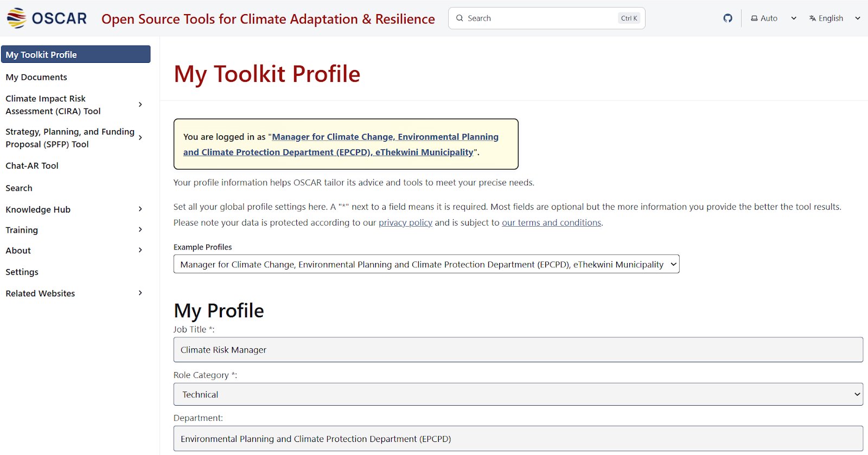This screenshot has width=868, height=455.
Task: Open the Example Profiles dropdown
Action: (426, 265)
